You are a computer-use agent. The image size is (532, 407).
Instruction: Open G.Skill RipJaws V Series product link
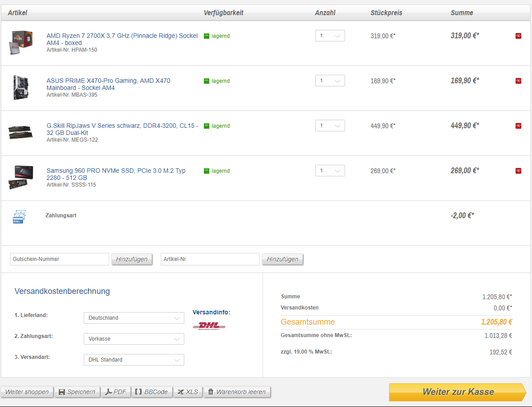[122, 129]
